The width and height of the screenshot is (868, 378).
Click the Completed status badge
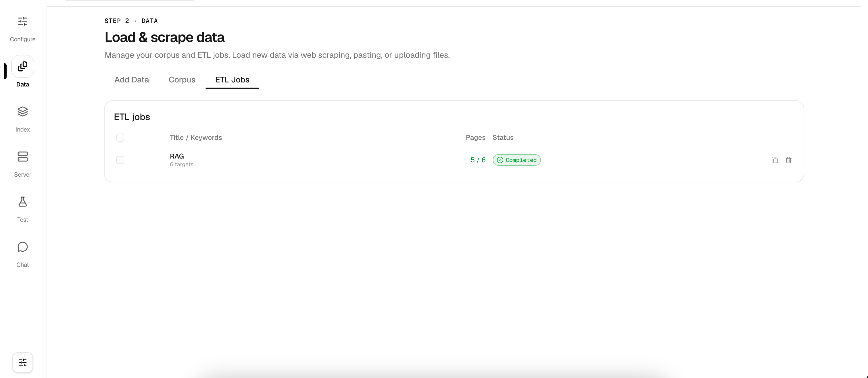tap(516, 160)
